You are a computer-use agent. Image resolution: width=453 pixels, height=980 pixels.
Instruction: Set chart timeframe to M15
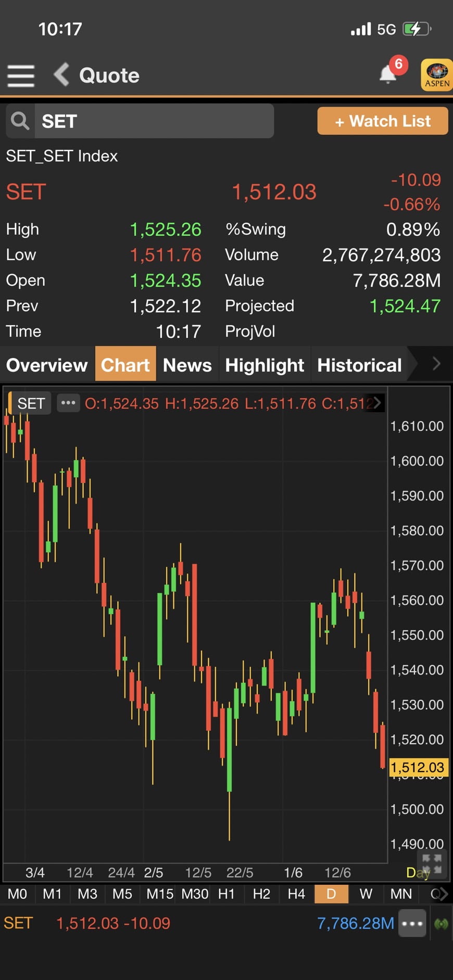tap(159, 894)
